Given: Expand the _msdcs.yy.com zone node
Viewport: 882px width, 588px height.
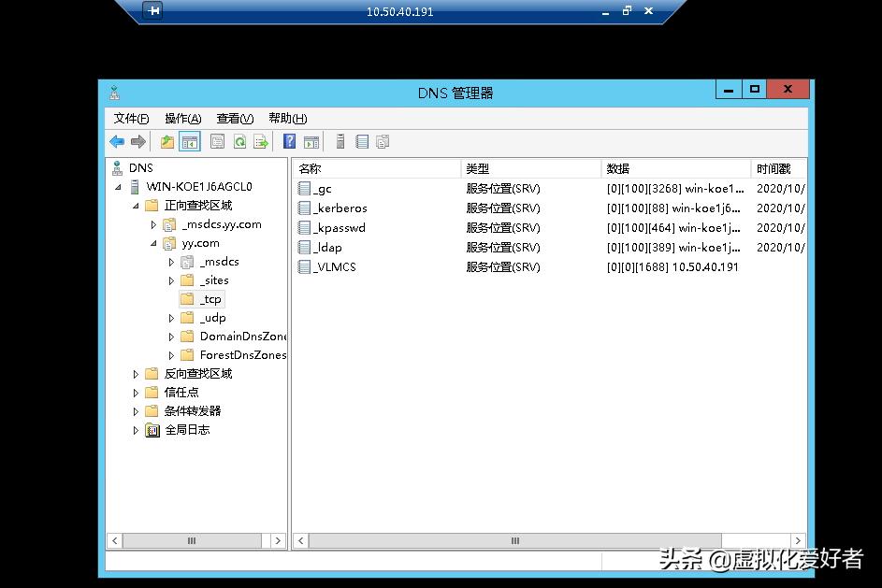Looking at the screenshot, I should click(152, 224).
